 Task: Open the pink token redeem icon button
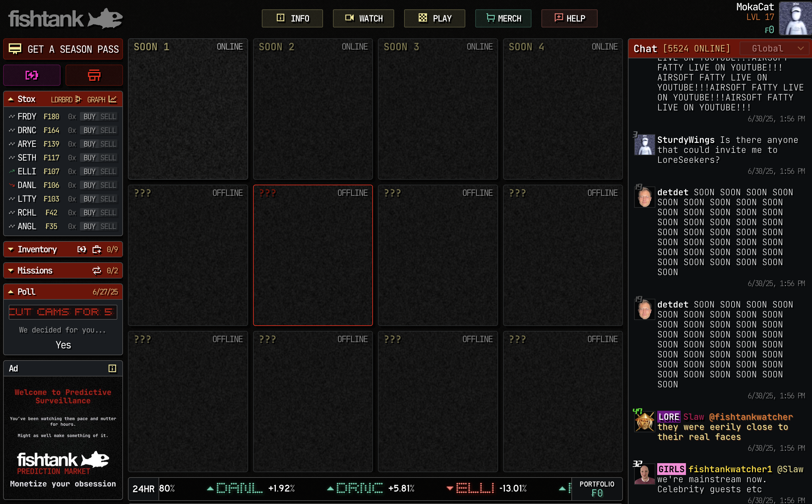point(32,75)
